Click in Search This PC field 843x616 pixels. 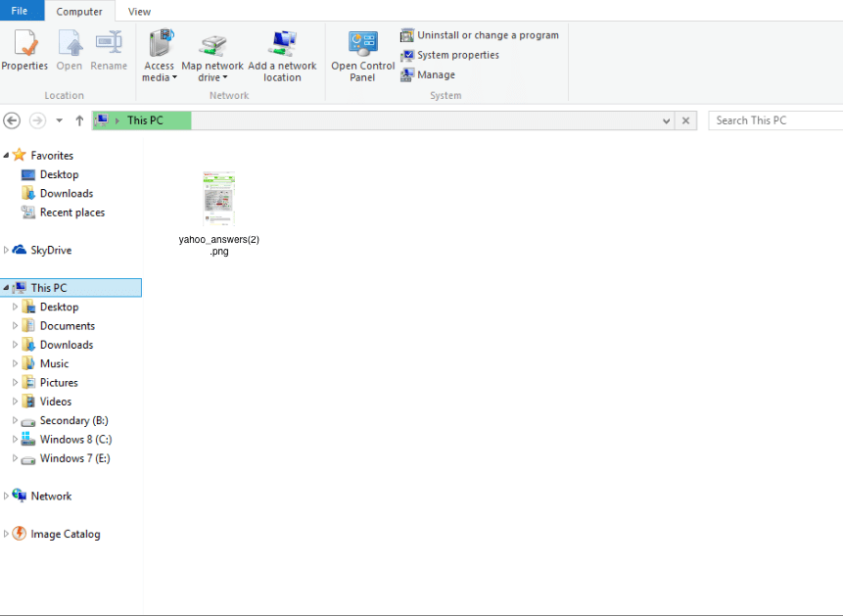click(x=775, y=120)
